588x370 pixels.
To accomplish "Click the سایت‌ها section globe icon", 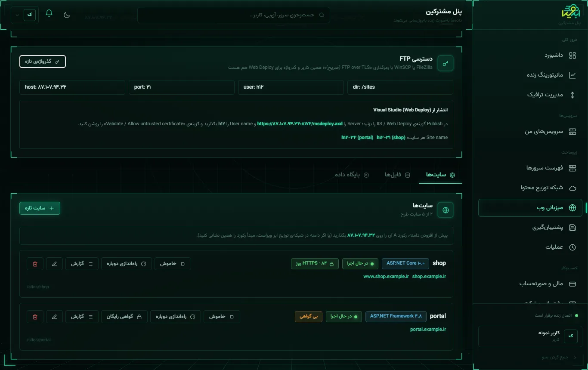I will pyautogui.click(x=446, y=210).
